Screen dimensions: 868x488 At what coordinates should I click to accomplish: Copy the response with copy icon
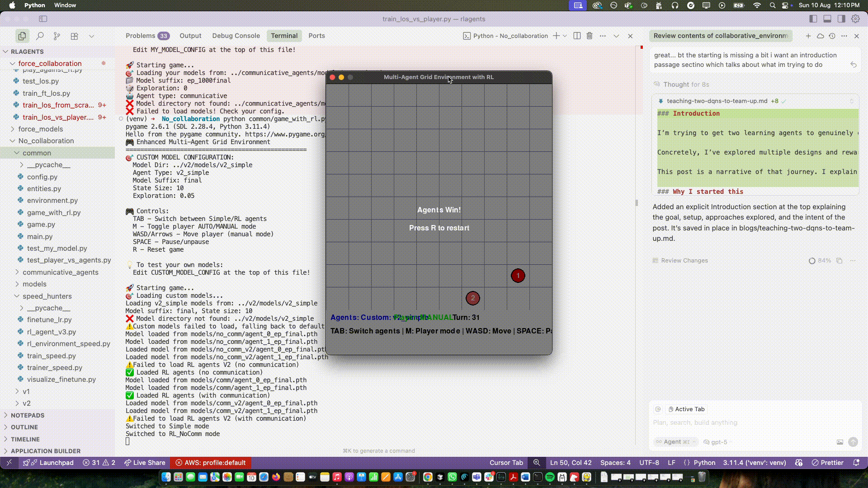point(839,260)
